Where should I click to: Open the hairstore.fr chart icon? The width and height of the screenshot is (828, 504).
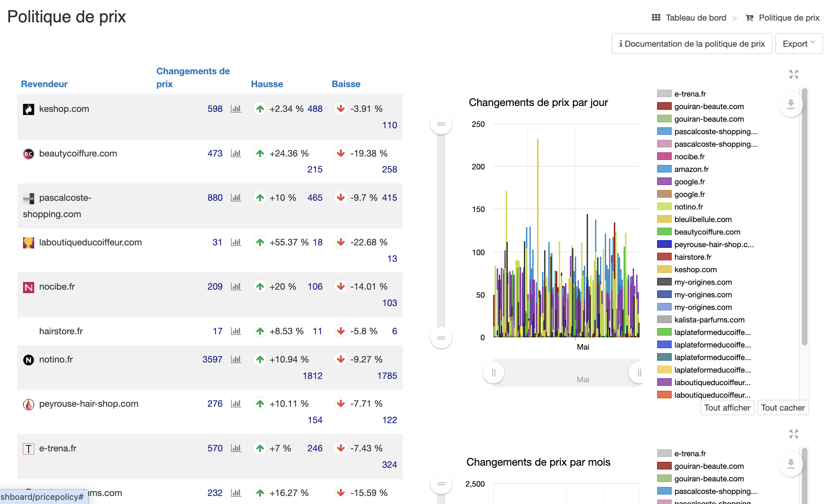236,331
